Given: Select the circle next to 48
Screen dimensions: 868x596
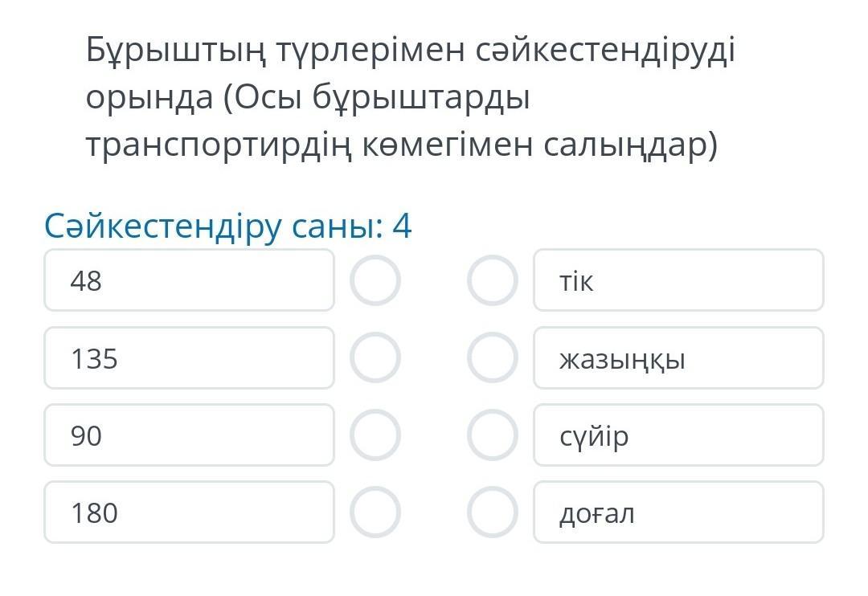Looking at the screenshot, I should click(375, 280).
